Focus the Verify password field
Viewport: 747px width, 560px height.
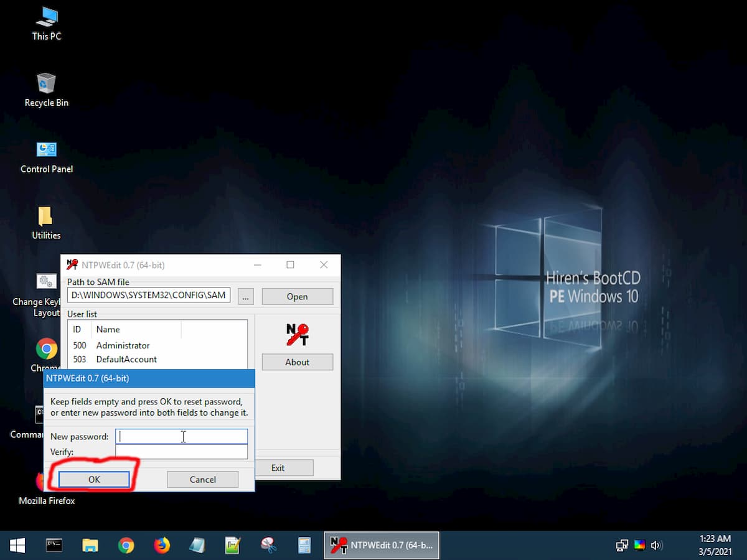(182, 452)
